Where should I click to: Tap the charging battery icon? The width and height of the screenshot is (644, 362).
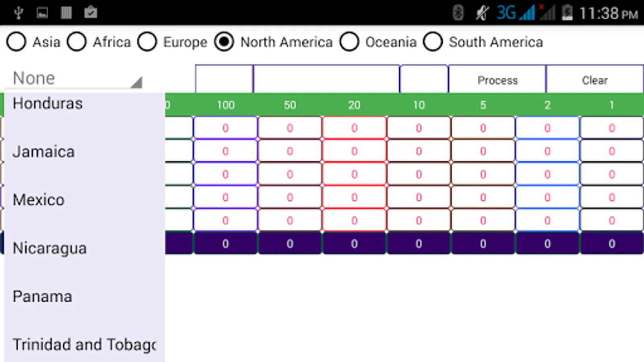coord(568,12)
